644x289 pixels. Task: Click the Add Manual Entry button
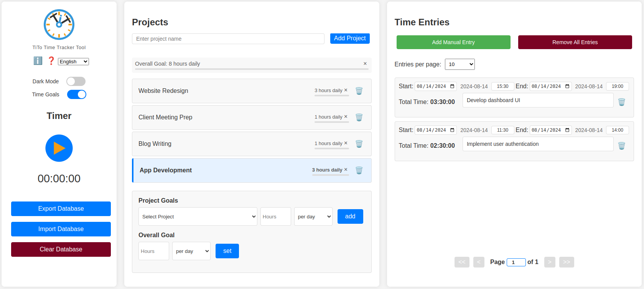pyautogui.click(x=453, y=42)
